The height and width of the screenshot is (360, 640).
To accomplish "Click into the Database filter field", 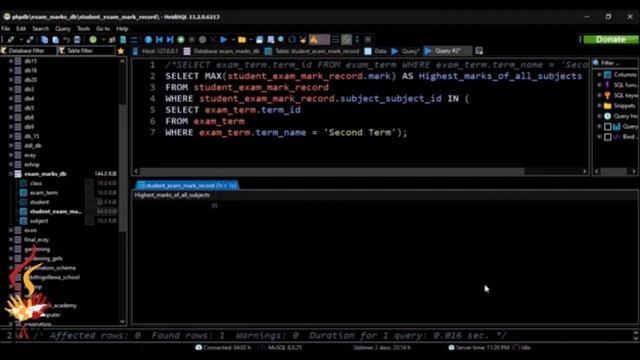I will point(29,51).
